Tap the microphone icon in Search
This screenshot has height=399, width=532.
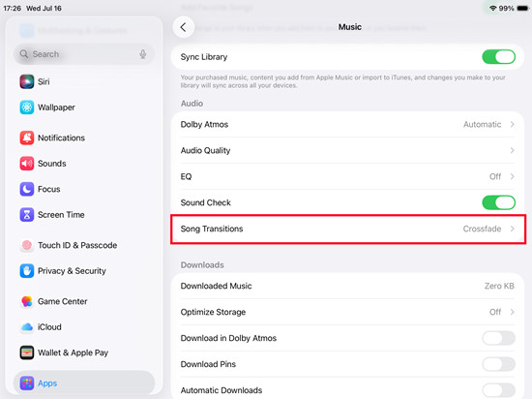[143, 54]
